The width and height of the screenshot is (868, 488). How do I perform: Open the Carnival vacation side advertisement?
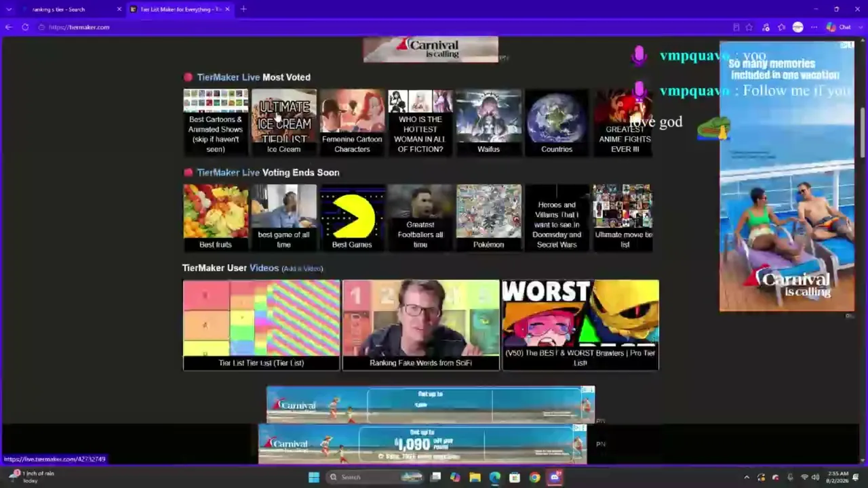(787, 176)
